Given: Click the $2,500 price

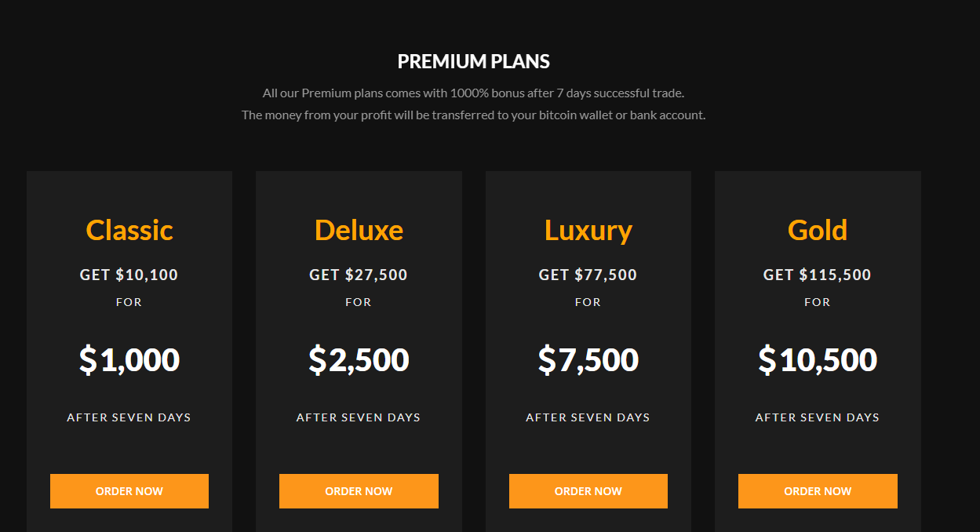Looking at the screenshot, I should coord(359,360).
